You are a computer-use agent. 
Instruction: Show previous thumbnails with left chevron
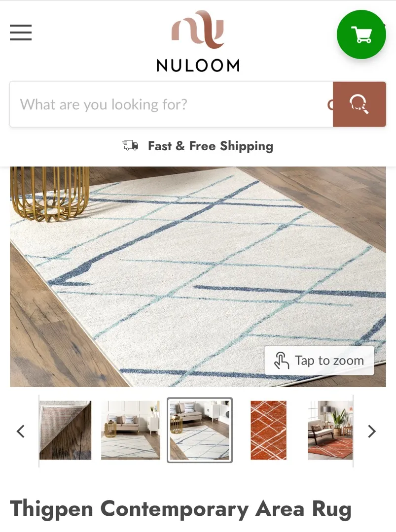tap(21, 431)
